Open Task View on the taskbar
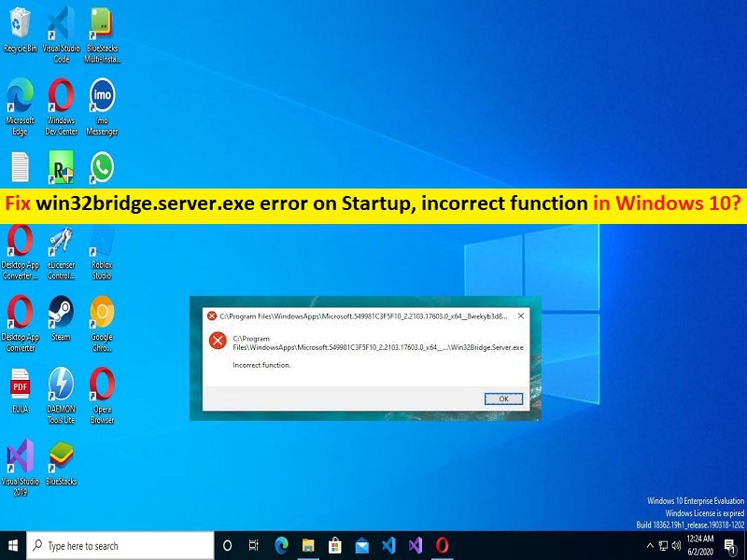 coord(253,545)
